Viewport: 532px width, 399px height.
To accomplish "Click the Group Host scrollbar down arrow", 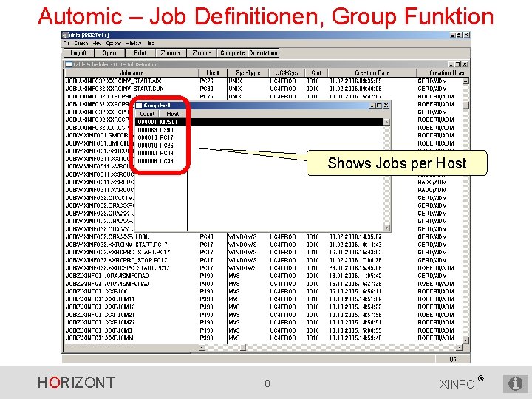I will [x=386, y=228].
